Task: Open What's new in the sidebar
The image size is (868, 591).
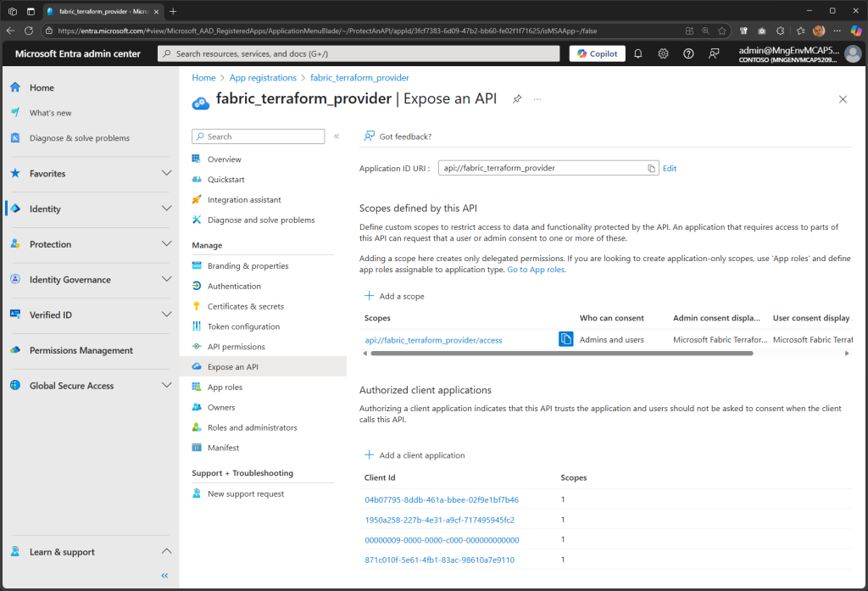Action: coord(51,112)
